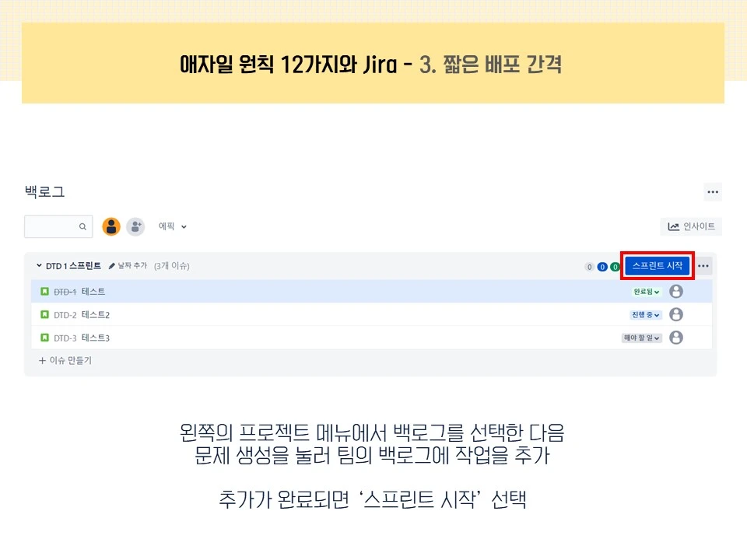Click inside the backlog search field
Viewport: 747px width, 560px height.
click(51, 226)
